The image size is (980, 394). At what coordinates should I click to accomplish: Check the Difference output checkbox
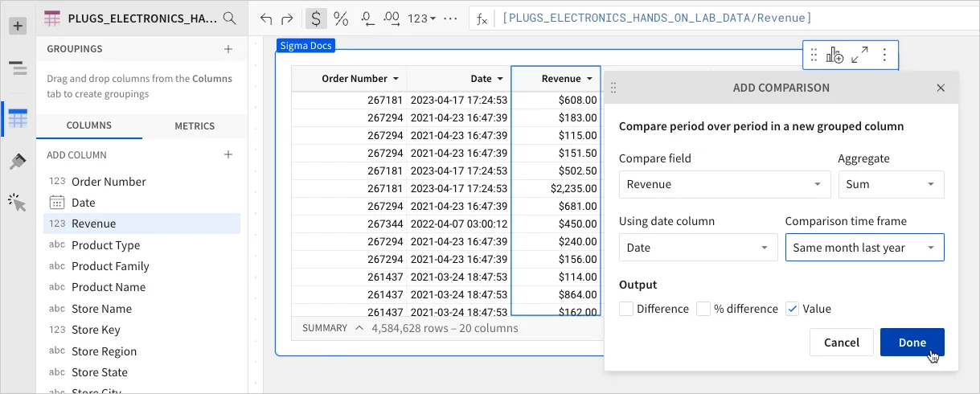[x=626, y=309]
